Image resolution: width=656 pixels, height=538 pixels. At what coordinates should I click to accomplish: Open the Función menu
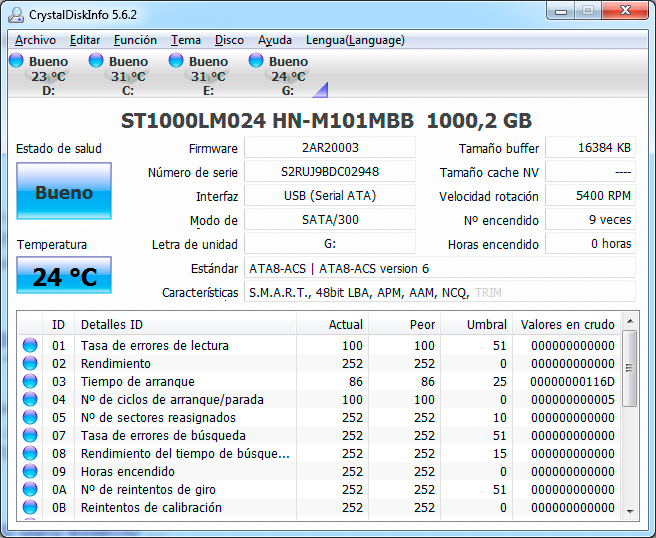pyautogui.click(x=135, y=40)
